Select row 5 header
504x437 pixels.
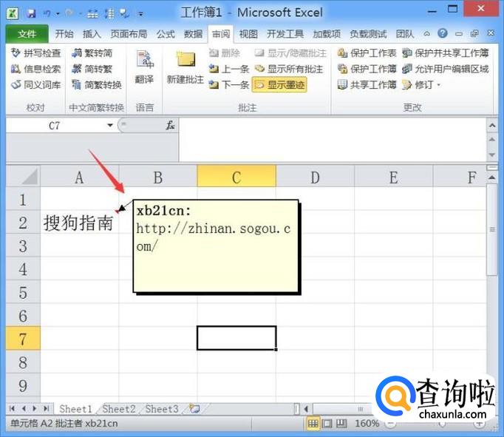[23, 292]
